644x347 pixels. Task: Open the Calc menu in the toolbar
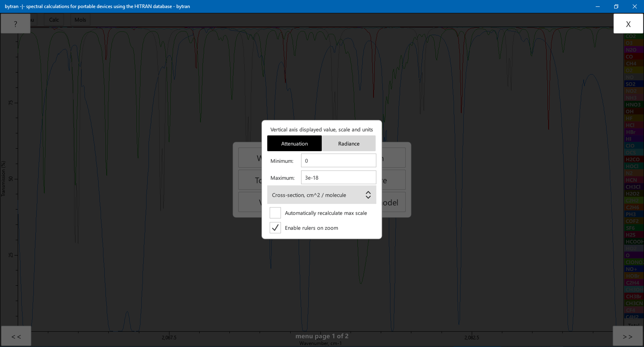tap(54, 20)
